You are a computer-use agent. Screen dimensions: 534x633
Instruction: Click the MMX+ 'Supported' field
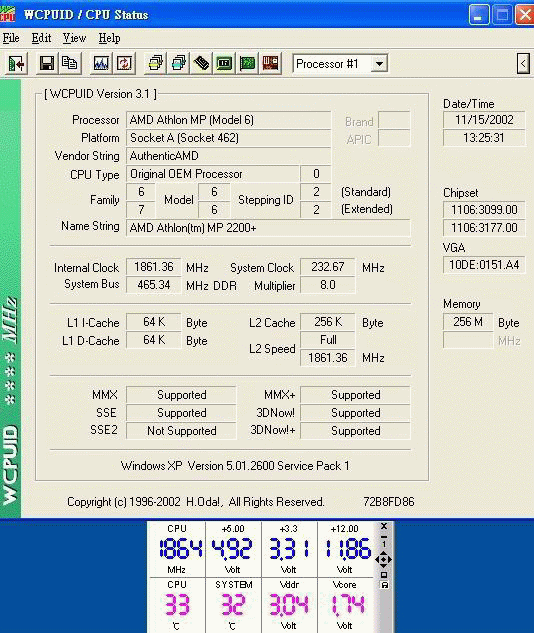point(355,395)
